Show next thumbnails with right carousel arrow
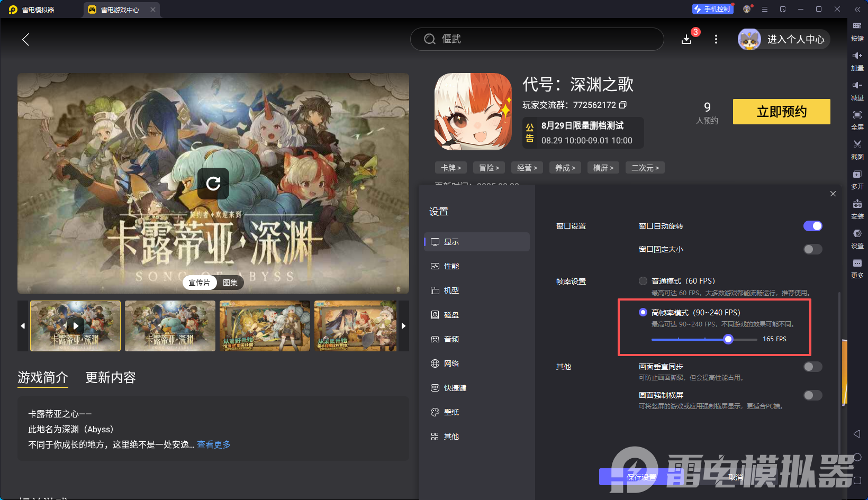This screenshot has height=500, width=868. 404,326
